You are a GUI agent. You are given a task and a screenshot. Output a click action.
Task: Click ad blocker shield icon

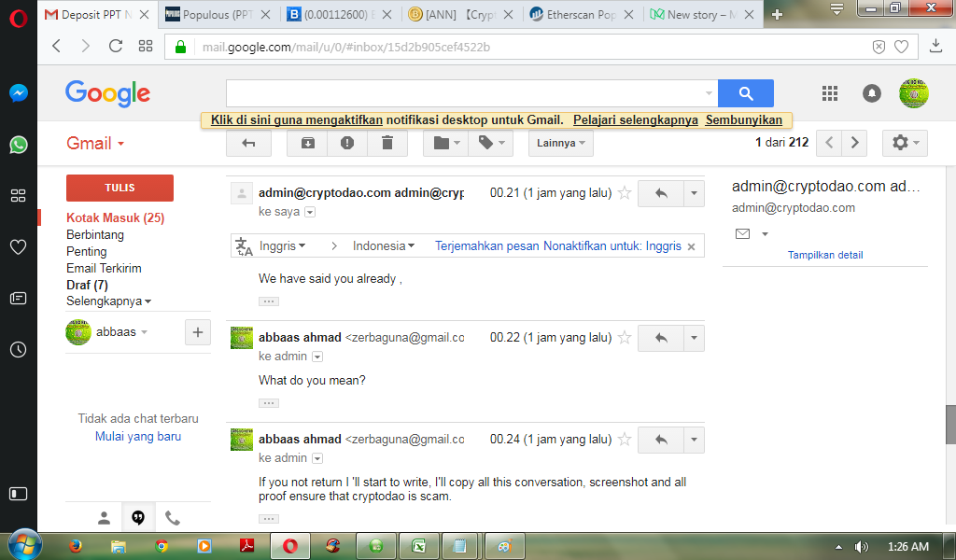[879, 47]
